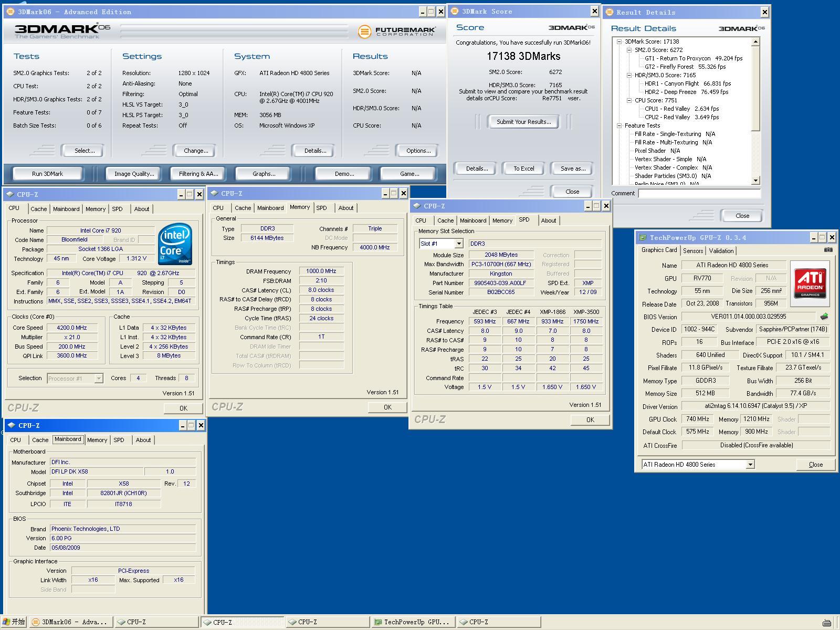Select the GT1 - Return To Proxycon result
The image size is (840, 630).
pyautogui.click(x=694, y=58)
